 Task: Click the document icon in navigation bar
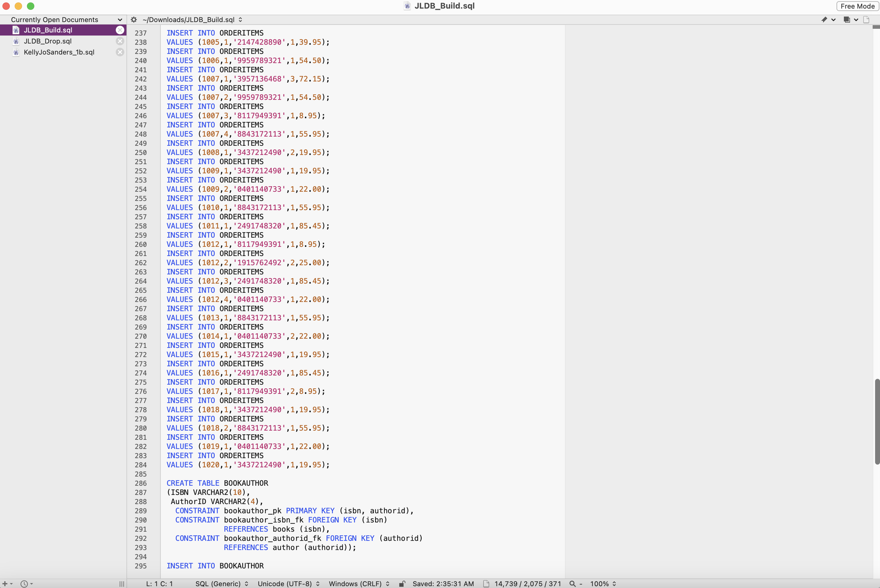(866, 20)
